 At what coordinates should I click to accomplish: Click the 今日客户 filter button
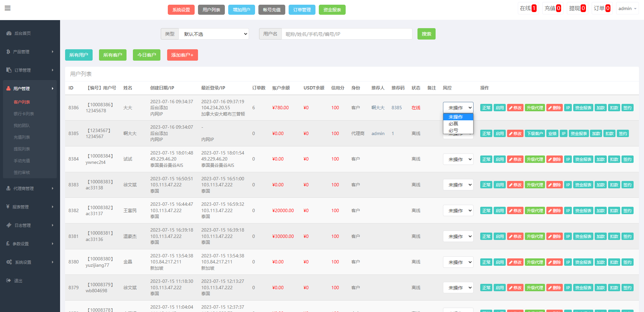(146, 55)
